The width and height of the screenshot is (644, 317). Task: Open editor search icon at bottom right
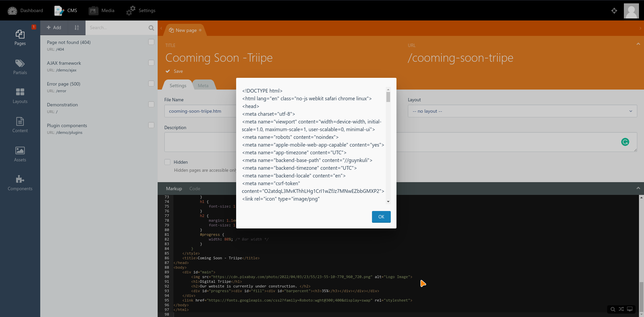coord(613,309)
